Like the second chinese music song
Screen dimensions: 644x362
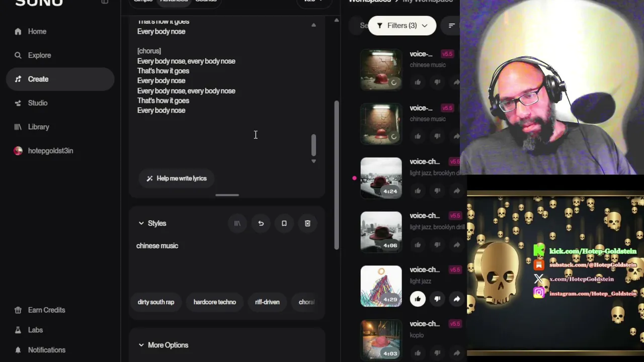coord(418,136)
